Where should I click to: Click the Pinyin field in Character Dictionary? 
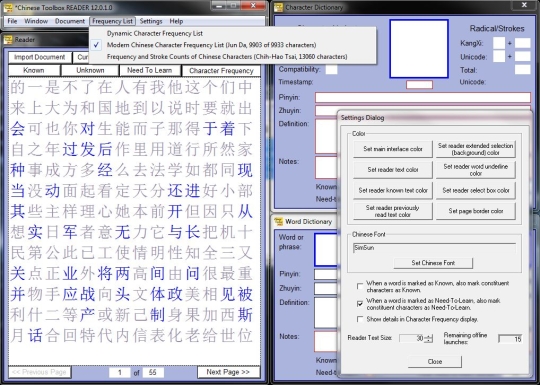[x=423, y=97]
